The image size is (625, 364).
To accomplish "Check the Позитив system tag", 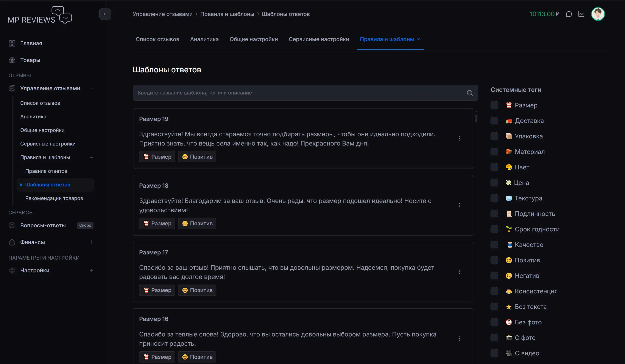I will pyautogui.click(x=494, y=260).
